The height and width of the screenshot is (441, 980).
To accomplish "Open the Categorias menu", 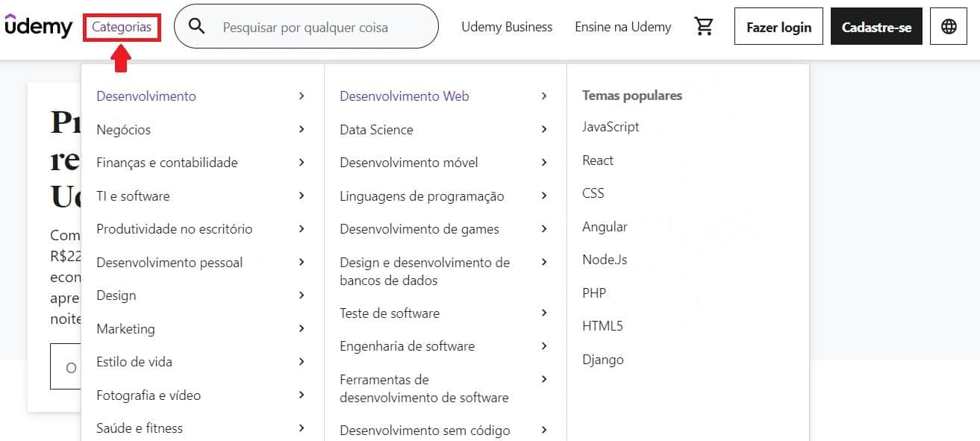I will click(x=121, y=26).
